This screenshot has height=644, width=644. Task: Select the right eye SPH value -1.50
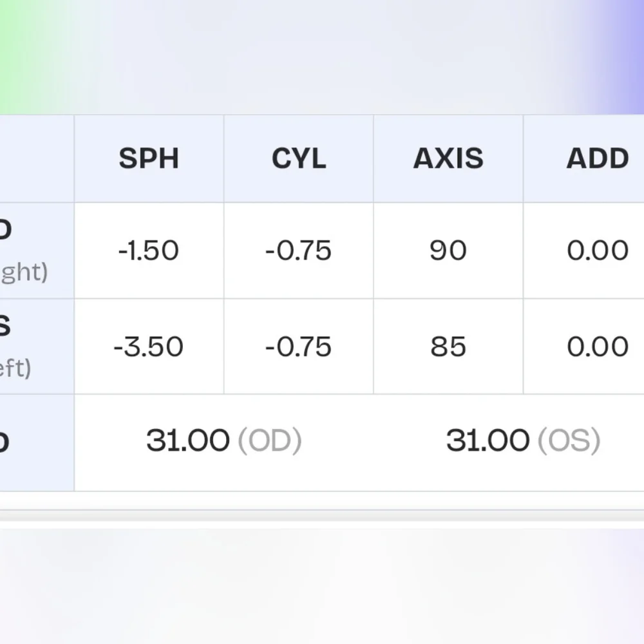[149, 251]
